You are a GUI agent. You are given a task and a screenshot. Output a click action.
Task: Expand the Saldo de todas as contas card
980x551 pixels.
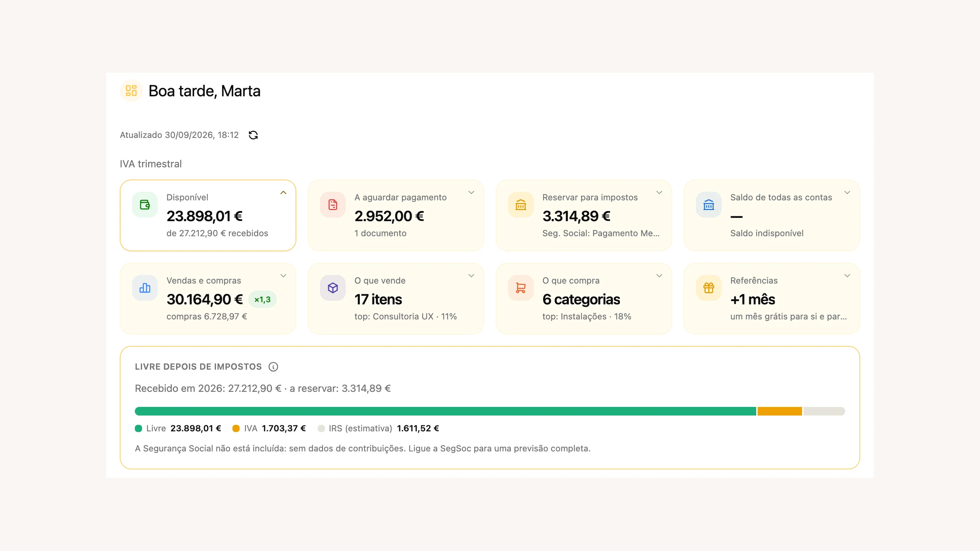(847, 193)
